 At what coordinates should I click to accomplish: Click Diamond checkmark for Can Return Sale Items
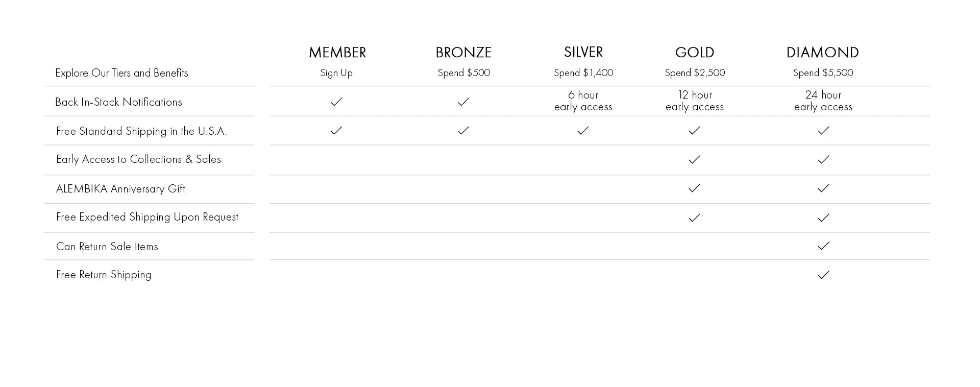823,246
